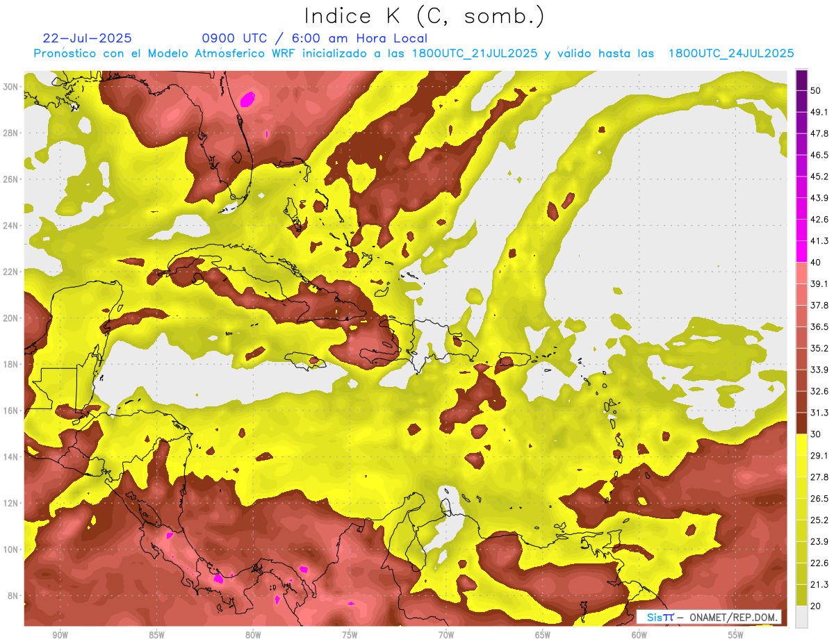834x644 pixels.
Task: Click the bright magenta swatch between 40 and 41.3
Action: point(801,251)
